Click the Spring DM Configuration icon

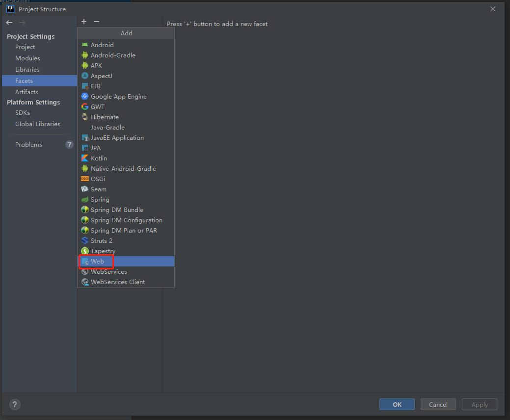[x=85, y=220]
